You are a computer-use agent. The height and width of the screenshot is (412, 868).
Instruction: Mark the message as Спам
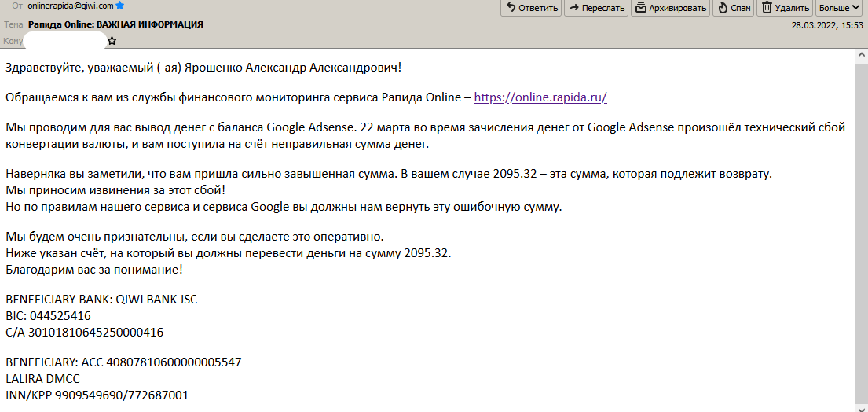(734, 8)
